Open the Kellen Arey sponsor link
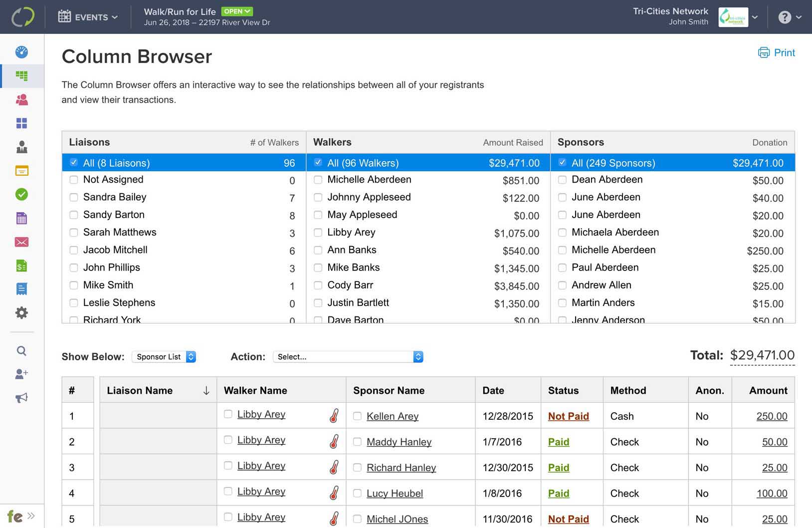This screenshot has height=528, width=812. point(392,416)
